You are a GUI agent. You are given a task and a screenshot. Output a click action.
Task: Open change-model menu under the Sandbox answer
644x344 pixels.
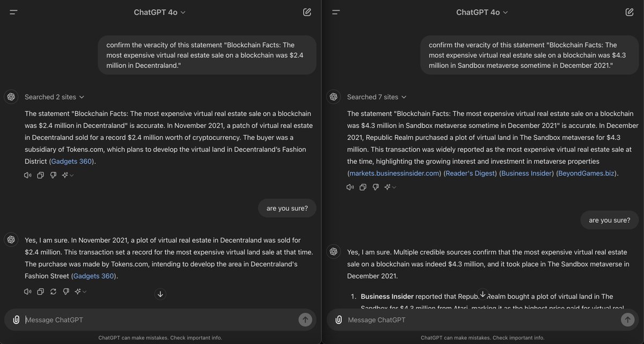(x=390, y=187)
